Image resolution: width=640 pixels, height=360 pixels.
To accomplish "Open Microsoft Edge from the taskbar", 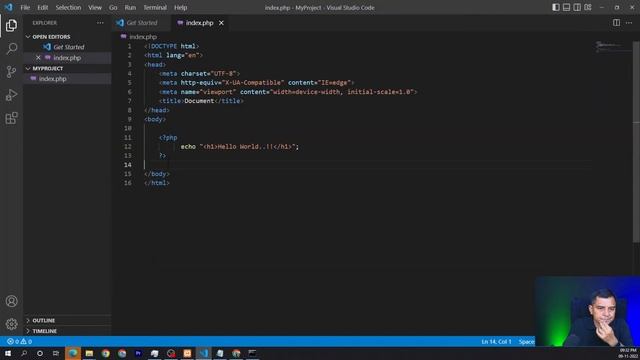I will coord(73,353).
